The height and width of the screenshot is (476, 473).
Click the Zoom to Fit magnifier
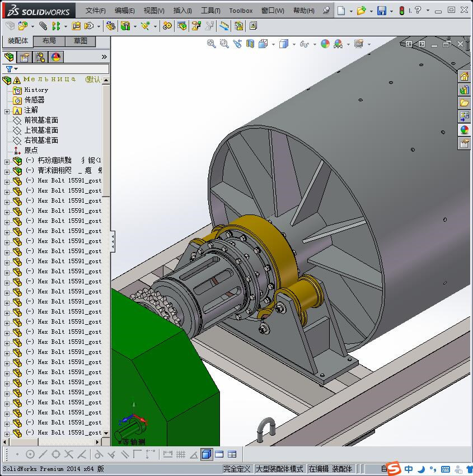[212, 44]
